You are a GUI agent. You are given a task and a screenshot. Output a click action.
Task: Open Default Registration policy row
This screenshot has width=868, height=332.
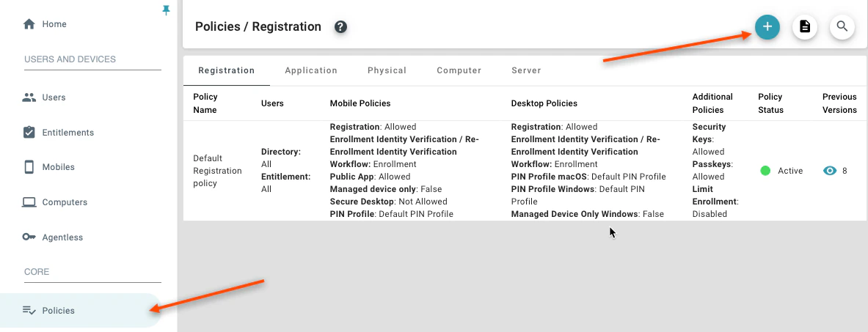point(217,171)
